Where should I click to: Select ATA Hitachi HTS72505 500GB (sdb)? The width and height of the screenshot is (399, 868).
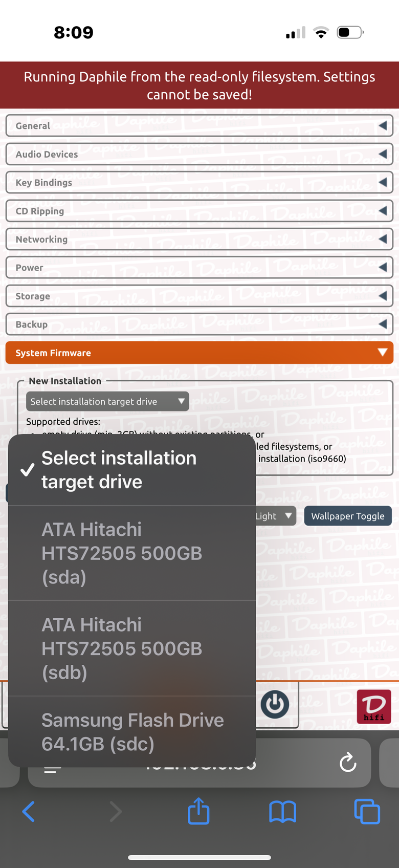(132, 648)
